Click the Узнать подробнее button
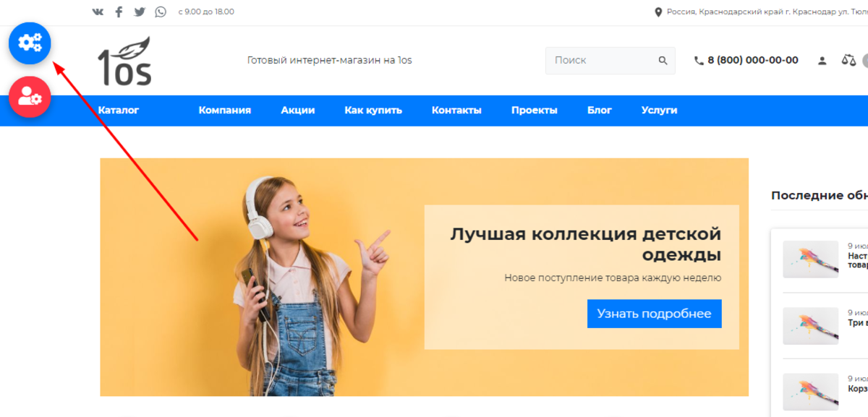This screenshot has width=868, height=417. 654,314
